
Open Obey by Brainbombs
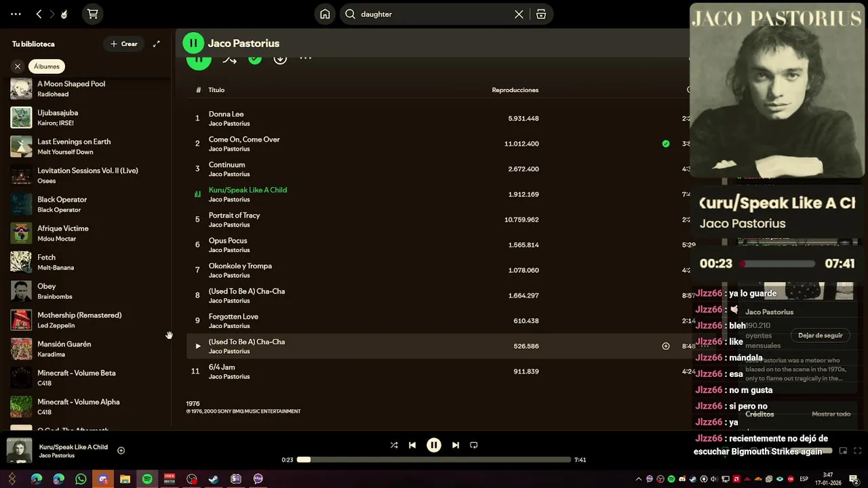click(x=88, y=291)
